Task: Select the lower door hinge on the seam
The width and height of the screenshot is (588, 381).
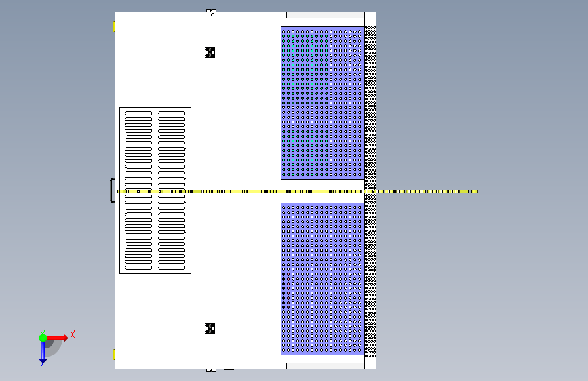Action: point(210,329)
